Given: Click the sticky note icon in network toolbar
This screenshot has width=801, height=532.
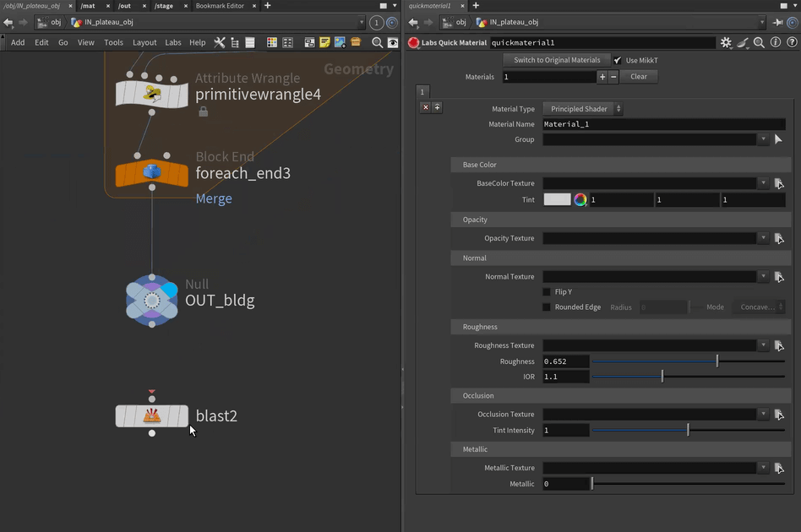Looking at the screenshot, I should pyautogui.click(x=324, y=42).
